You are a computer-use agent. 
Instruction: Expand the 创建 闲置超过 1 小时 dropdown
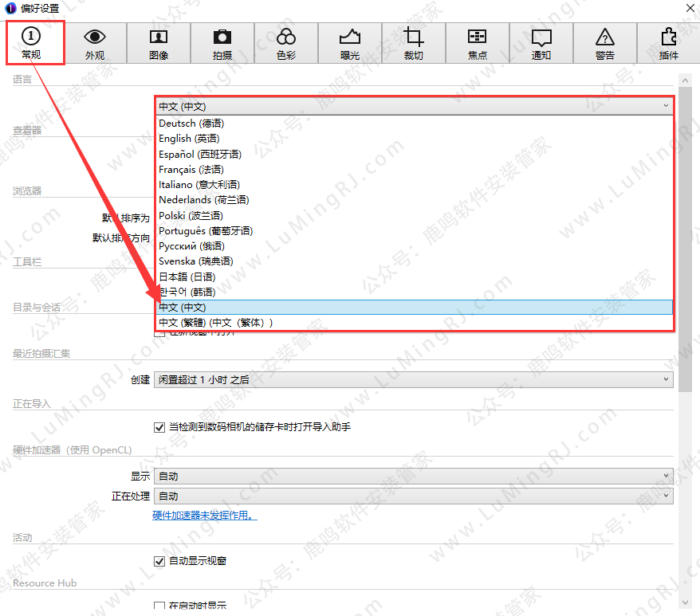[x=412, y=380]
